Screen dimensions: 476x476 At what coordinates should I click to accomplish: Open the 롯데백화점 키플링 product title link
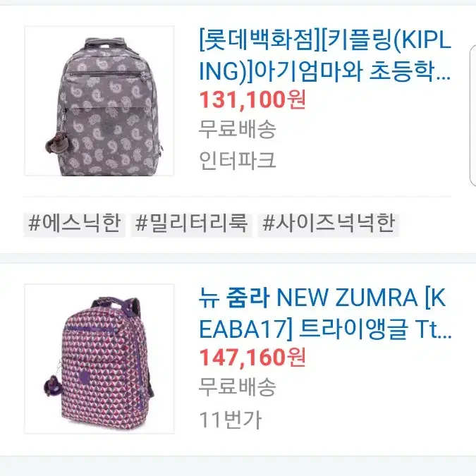325,56
